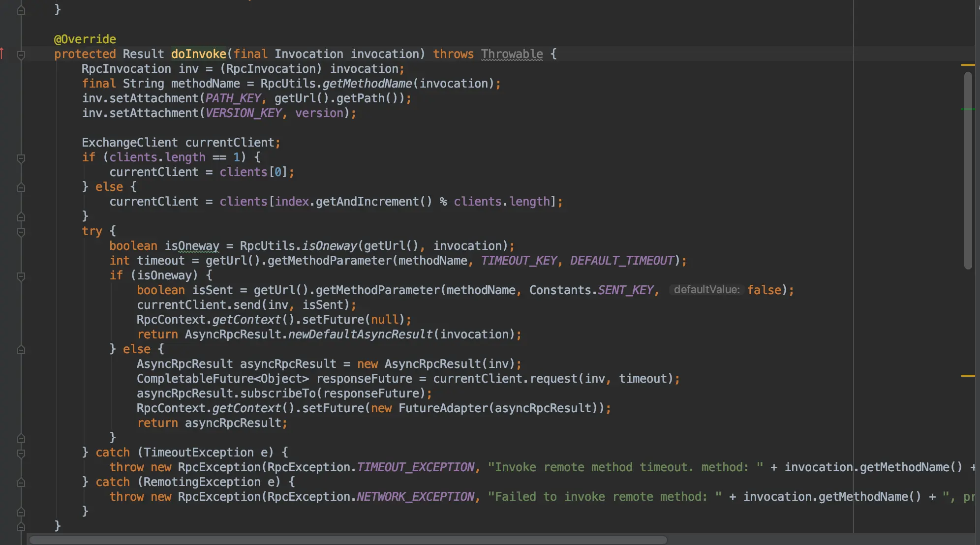The image size is (980, 545).
Task: Click fold marker at first else block
Action: tap(21, 187)
